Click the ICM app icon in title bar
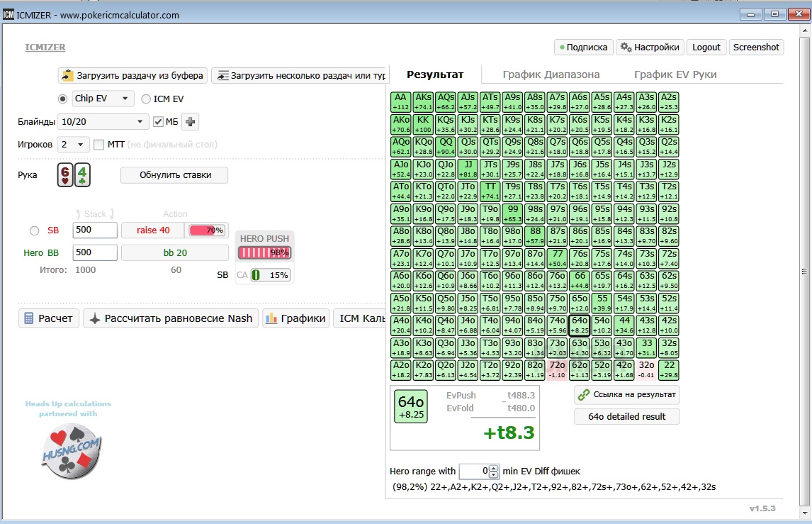 point(9,14)
